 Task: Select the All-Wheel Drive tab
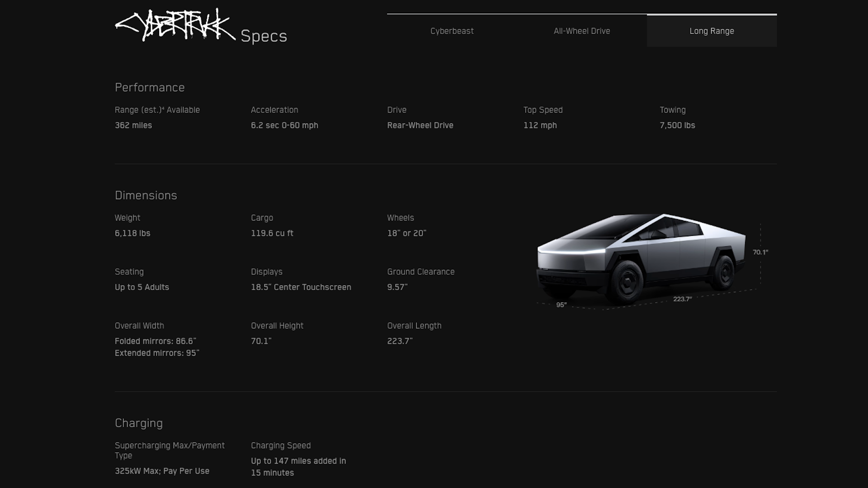point(582,31)
